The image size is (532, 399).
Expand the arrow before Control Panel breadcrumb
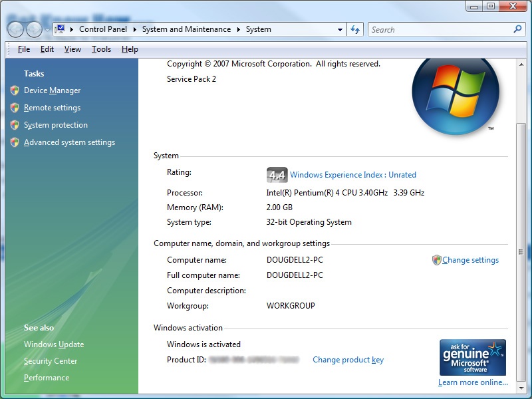72,29
